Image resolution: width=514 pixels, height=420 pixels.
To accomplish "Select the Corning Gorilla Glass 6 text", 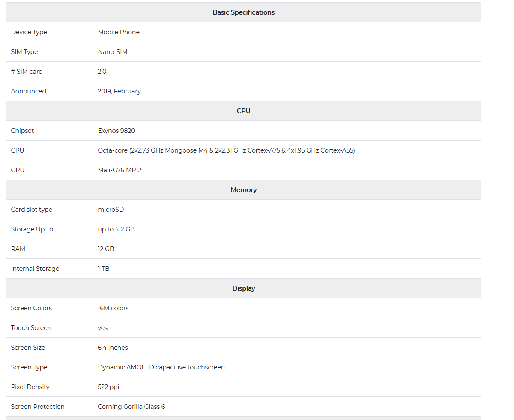I will [131, 407].
